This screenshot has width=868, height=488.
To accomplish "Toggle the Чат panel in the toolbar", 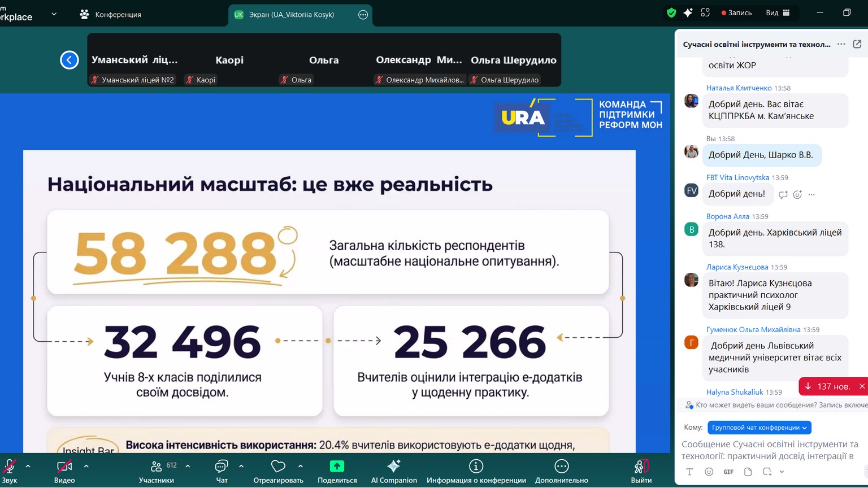I will pyautogui.click(x=222, y=467).
